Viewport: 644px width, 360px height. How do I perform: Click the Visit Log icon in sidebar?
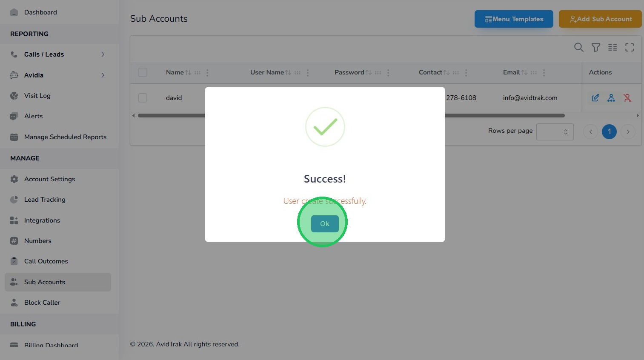[14, 96]
